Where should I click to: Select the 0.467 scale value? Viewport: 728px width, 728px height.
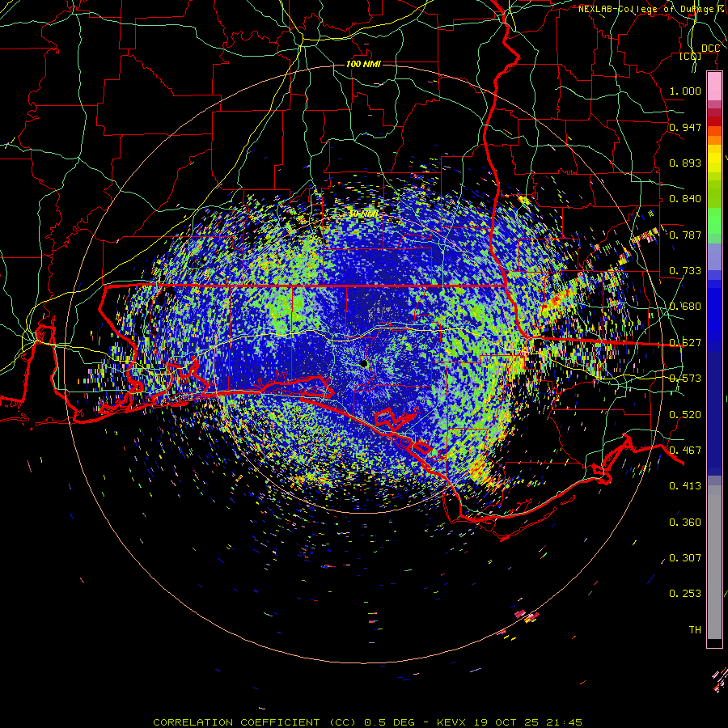(x=685, y=451)
